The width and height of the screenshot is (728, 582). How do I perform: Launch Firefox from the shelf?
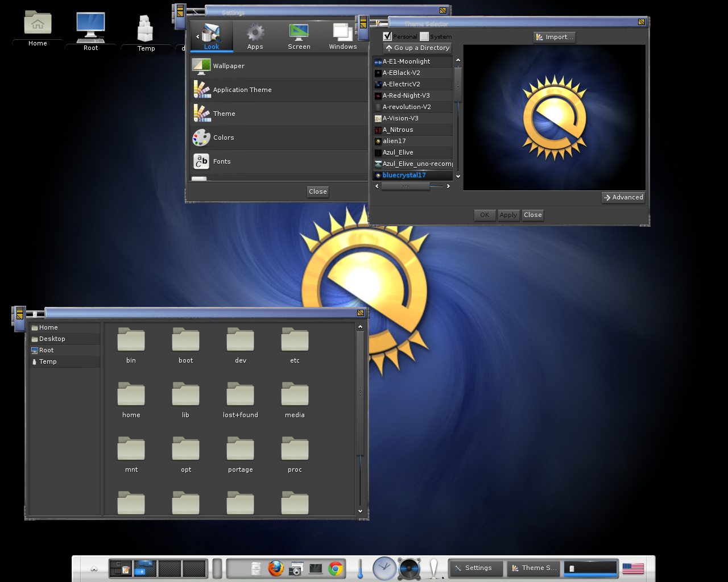coord(276,568)
